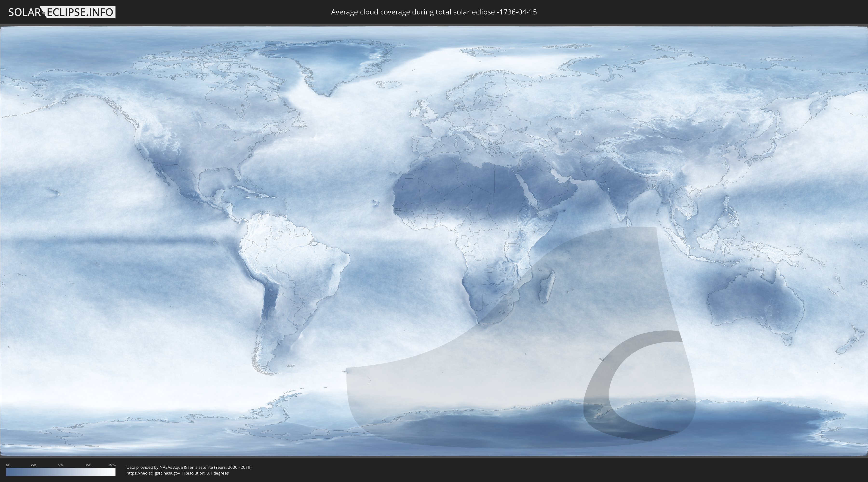This screenshot has width=868, height=482.
Task: Click the cloud coverage color gradient bar
Action: click(61, 472)
